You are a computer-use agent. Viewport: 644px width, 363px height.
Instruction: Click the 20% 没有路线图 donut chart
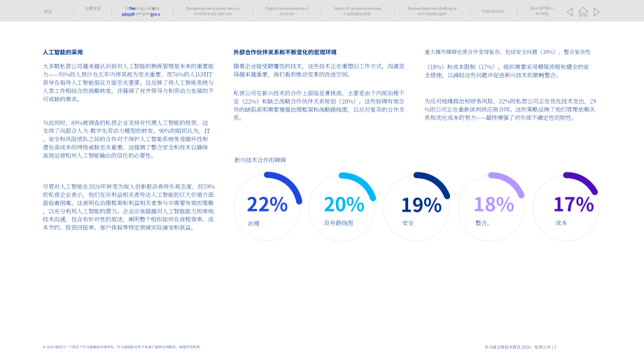point(342,207)
